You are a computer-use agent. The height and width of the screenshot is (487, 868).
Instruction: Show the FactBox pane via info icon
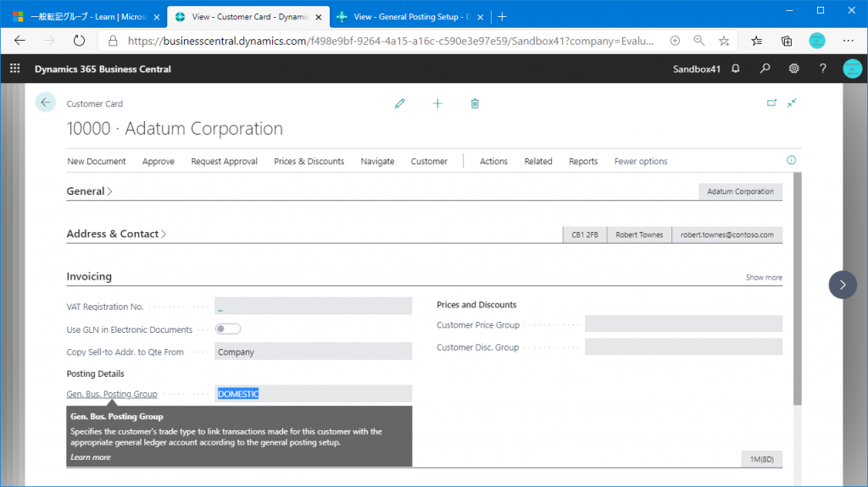[x=791, y=160]
